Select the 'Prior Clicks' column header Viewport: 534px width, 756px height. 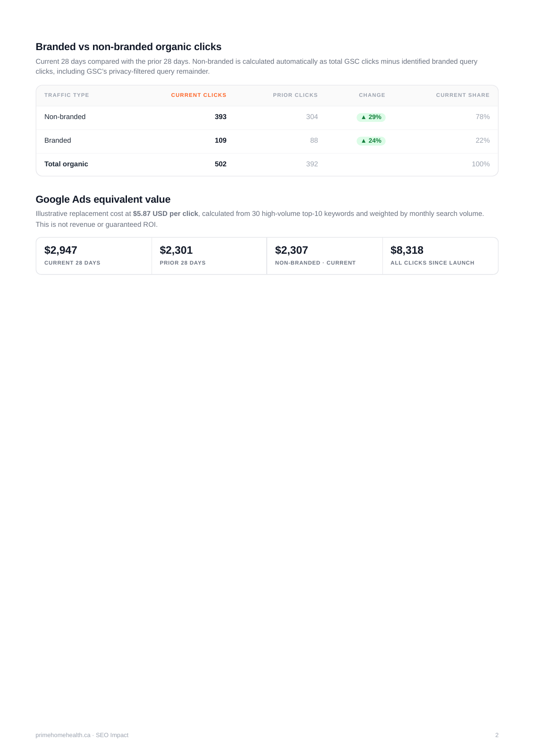[295, 95]
